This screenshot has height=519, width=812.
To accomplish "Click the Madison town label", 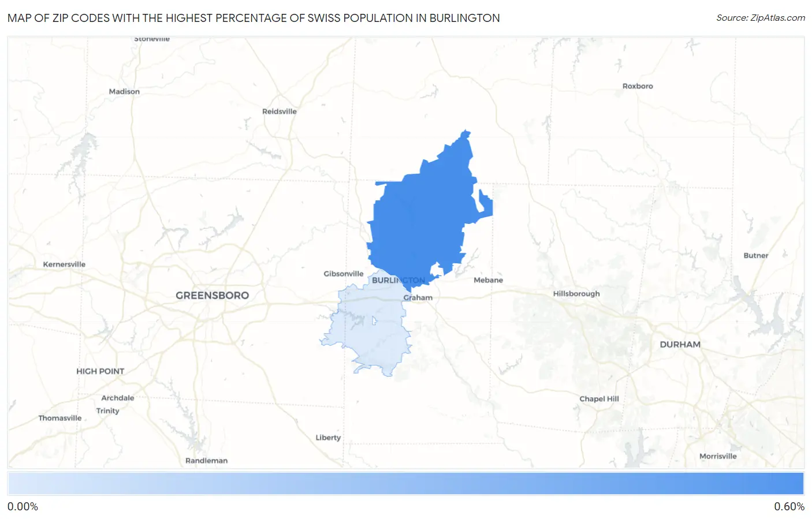I will [124, 91].
